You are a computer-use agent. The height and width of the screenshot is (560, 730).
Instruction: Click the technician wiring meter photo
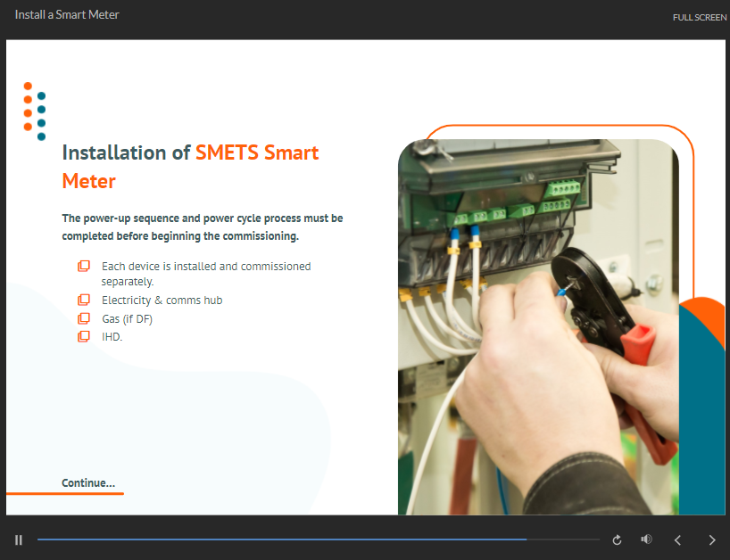(x=538, y=326)
